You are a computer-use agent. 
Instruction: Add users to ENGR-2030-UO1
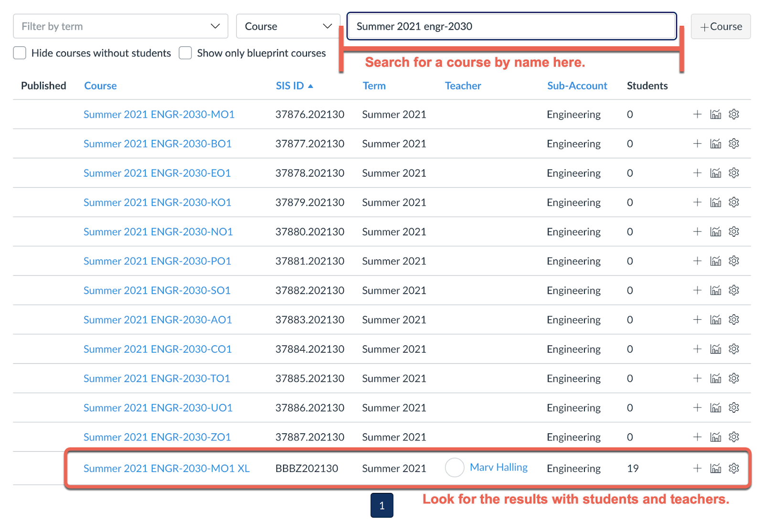(x=697, y=407)
